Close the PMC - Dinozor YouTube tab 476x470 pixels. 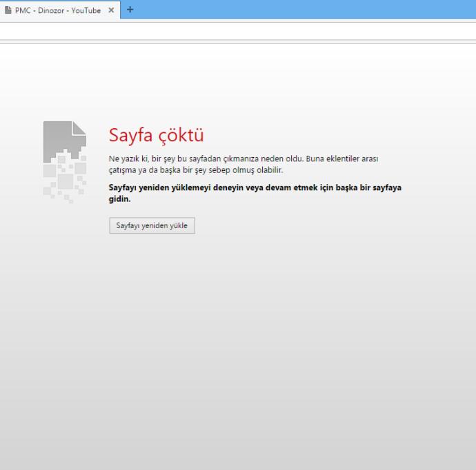click(111, 10)
